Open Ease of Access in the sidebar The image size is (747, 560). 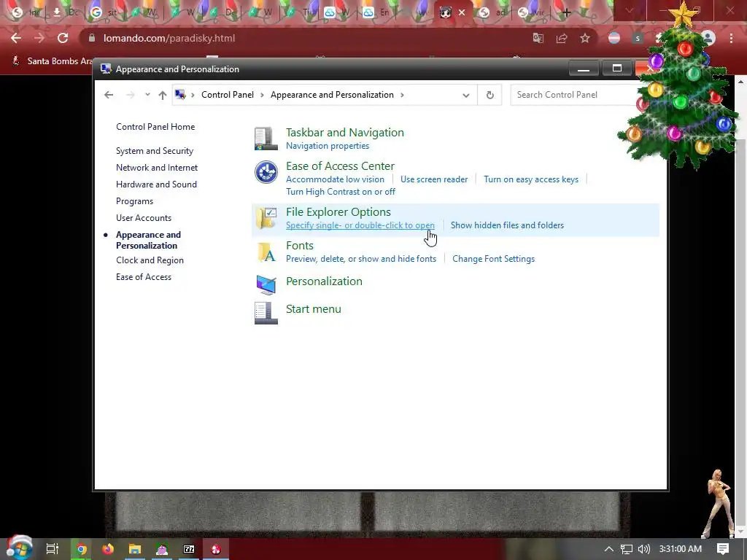(144, 276)
